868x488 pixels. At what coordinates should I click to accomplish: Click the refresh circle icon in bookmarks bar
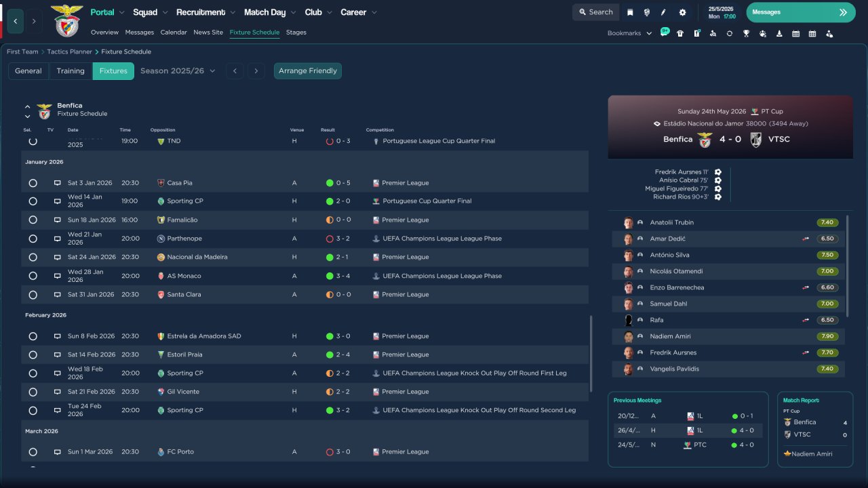pyautogui.click(x=730, y=33)
